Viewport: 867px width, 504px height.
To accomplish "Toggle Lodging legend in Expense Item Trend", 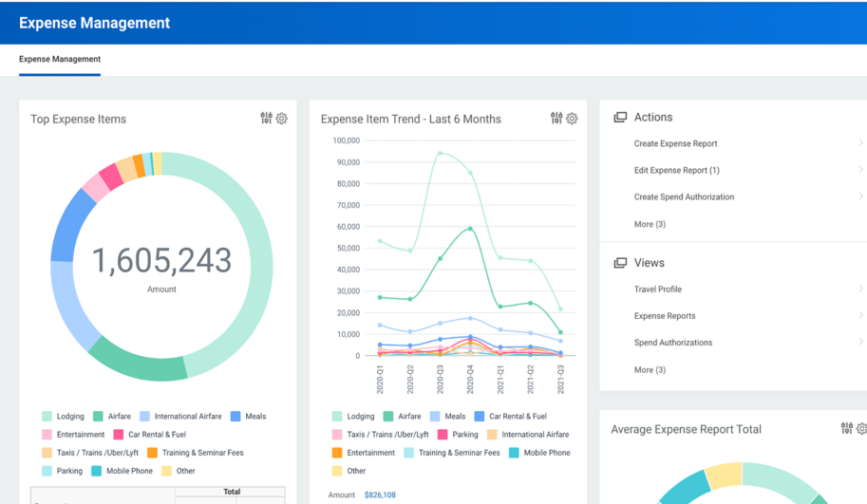I will 353,416.
